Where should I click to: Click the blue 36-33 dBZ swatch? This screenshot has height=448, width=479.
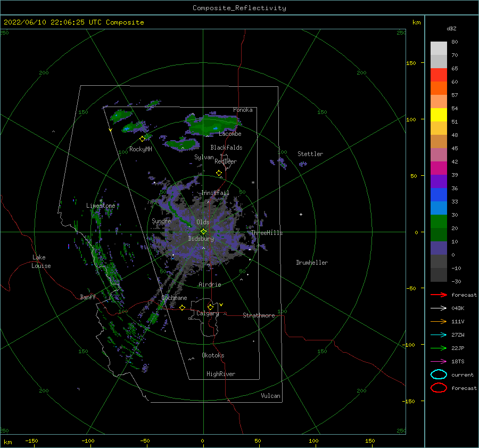click(439, 195)
